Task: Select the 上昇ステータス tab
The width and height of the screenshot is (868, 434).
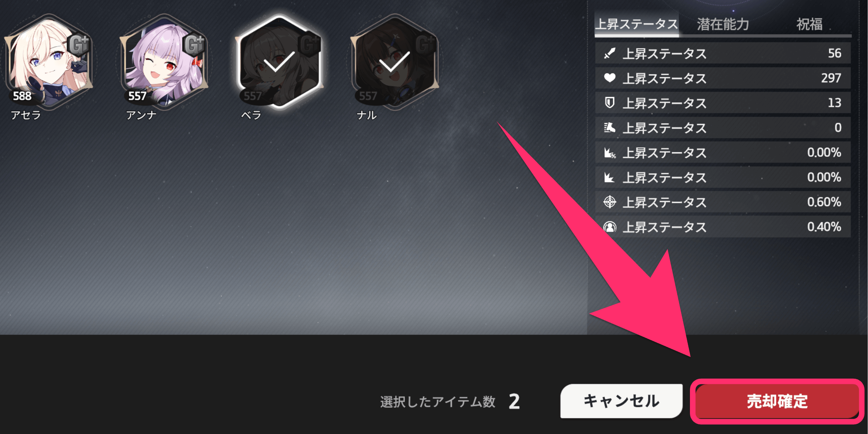Action: pos(636,24)
